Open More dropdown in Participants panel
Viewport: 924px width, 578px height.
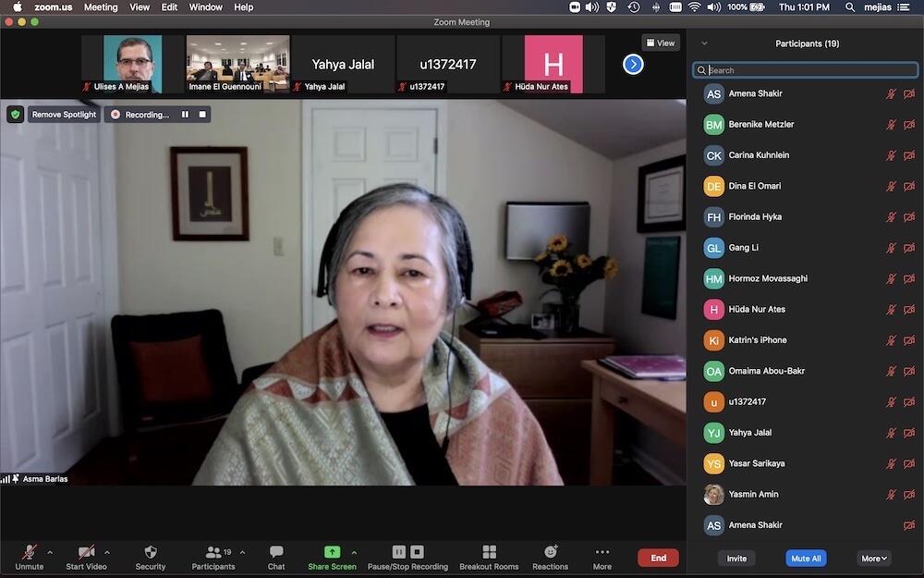coord(874,558)
